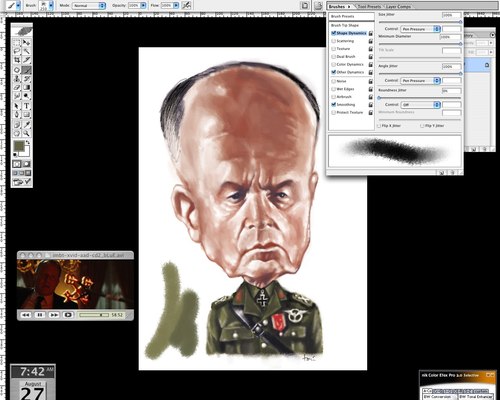Switch to the Layer Comps tab
500x400 pixels.
click(x=398, y=6)
